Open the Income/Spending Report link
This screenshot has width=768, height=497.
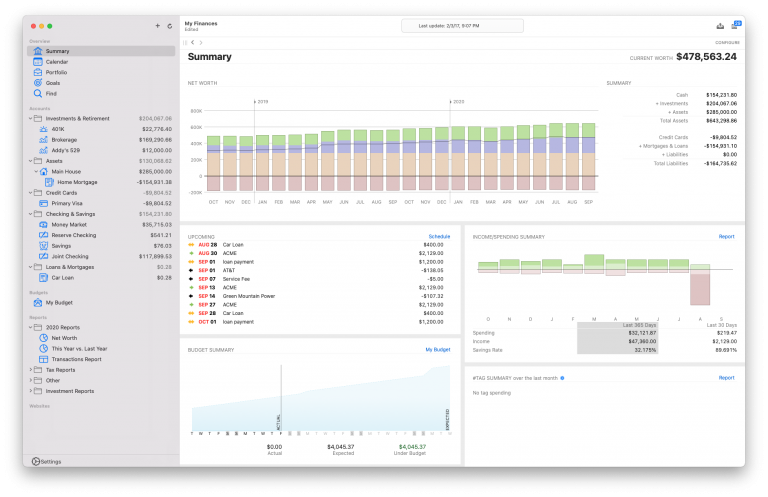pyautogui.click(x=726, y=237)
